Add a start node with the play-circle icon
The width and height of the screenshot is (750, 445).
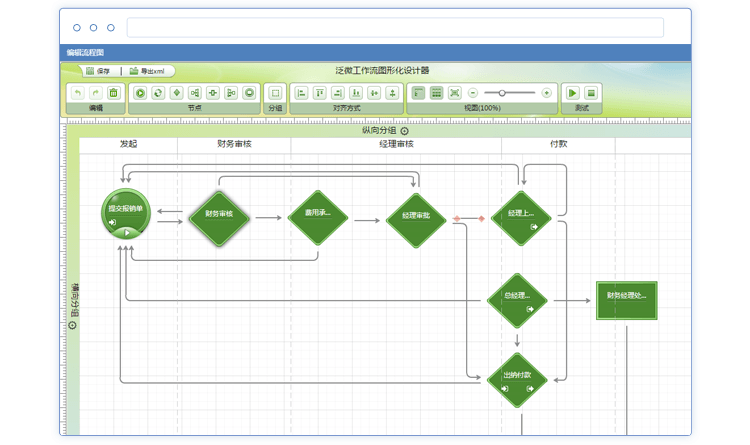(140, 93)
